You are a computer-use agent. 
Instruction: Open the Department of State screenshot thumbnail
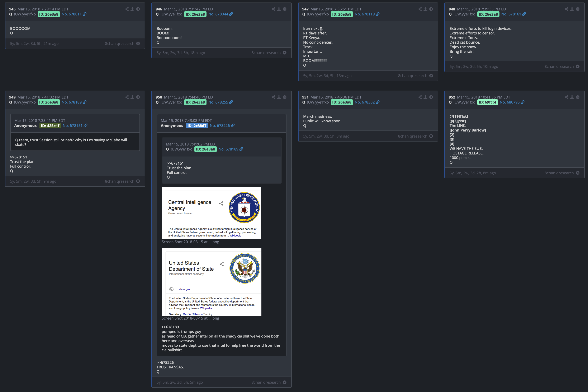pos(211,282)
